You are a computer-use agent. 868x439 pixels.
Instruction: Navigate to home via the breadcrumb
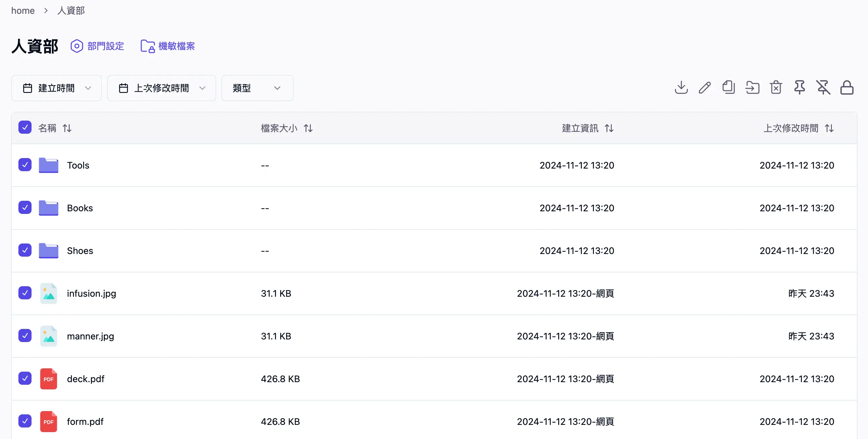(23, 11)
